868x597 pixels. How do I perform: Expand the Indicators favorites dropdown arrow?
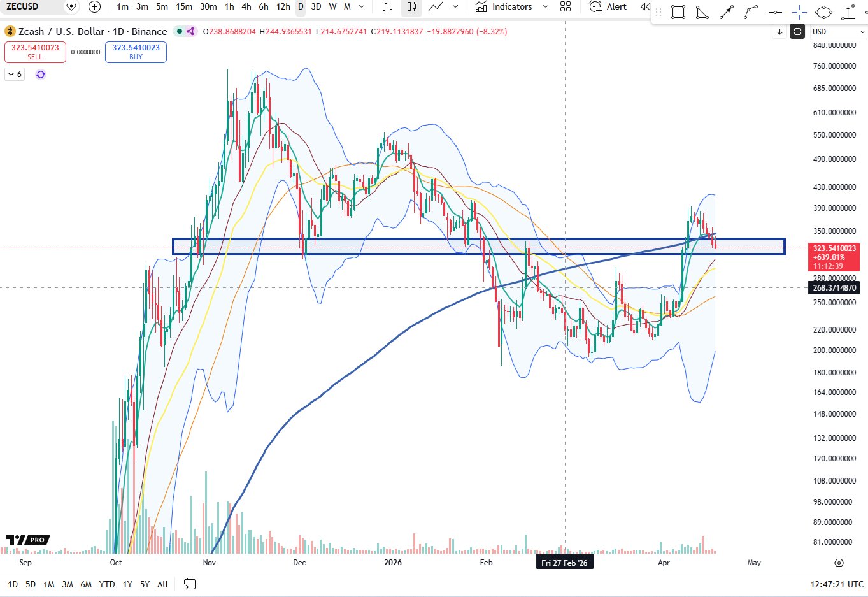pos(545,6)
